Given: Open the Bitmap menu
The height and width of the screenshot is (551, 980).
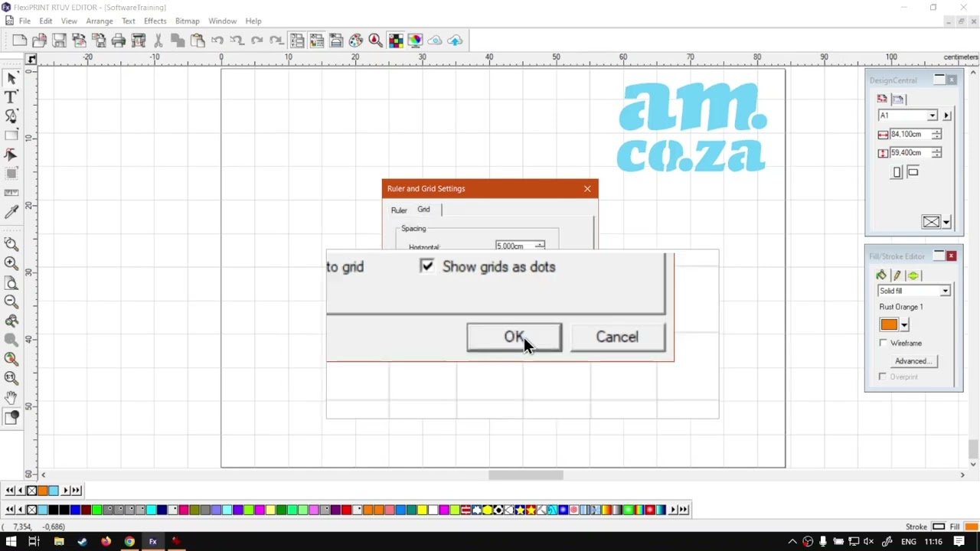Looking at the screenshot, I should click(187, 21).
